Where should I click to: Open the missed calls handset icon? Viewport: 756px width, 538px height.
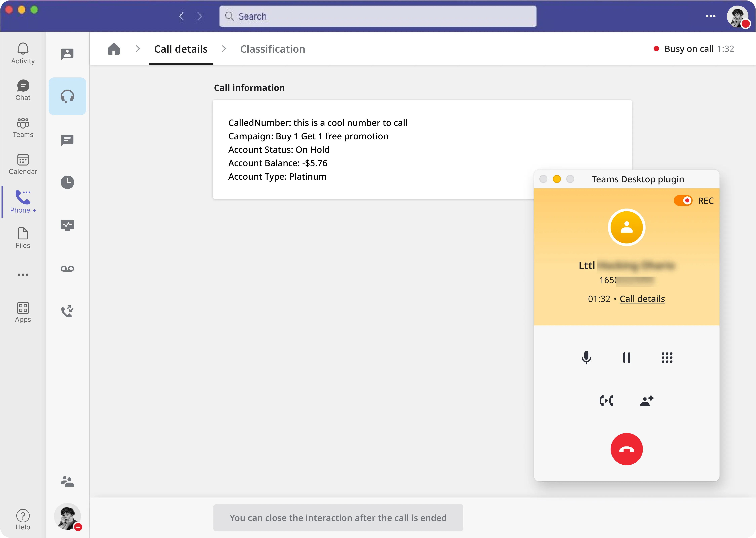[x=67, y=311]
